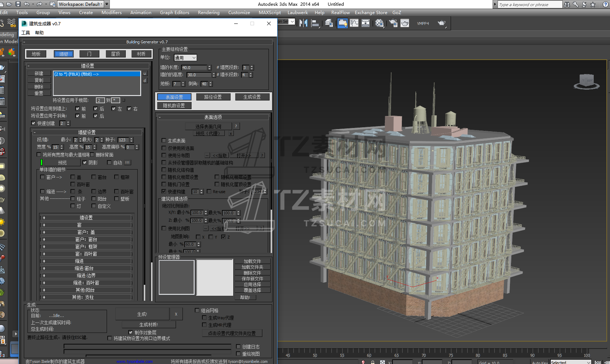Open the Modifiers menu
The image size is (610, 364).
(111, 13)
